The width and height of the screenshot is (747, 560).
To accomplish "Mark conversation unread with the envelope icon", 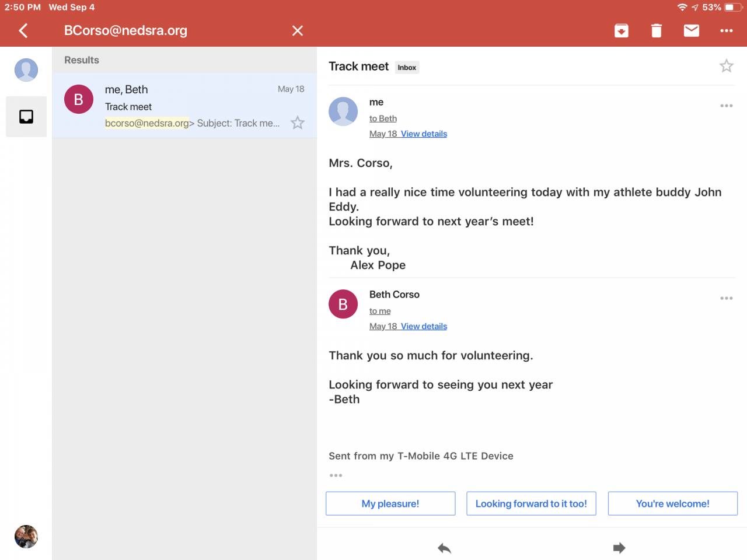I will [692, 30].
